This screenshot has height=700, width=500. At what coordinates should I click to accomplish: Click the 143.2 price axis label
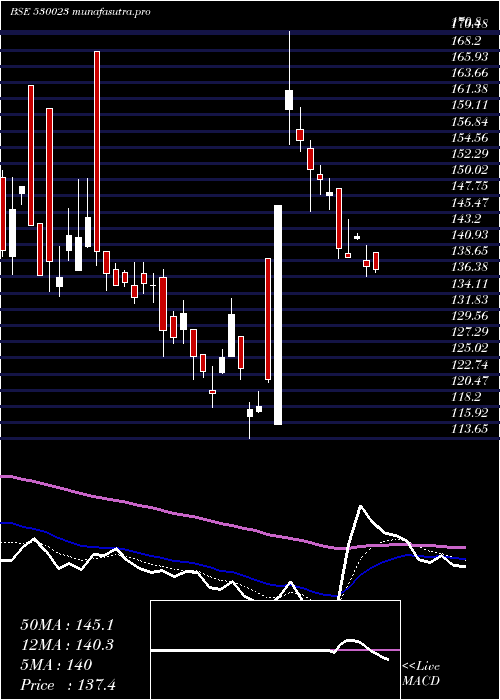click(466, 218)
